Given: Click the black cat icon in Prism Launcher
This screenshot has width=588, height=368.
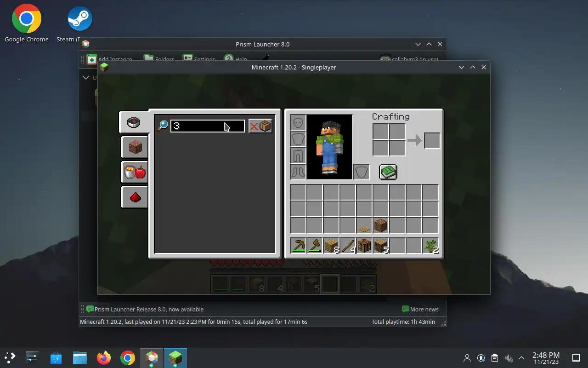Looking at the screenshot, I should (x=266, y=58).
